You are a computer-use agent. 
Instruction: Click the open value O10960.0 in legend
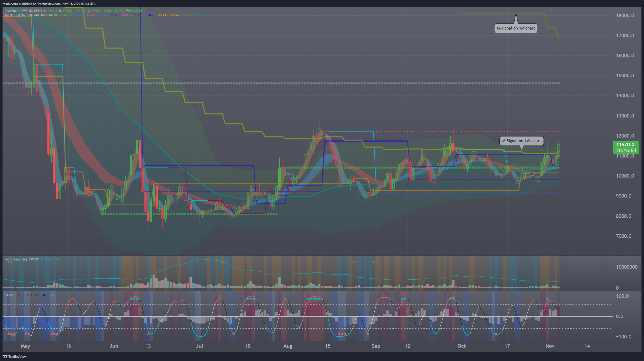point(50,11)
